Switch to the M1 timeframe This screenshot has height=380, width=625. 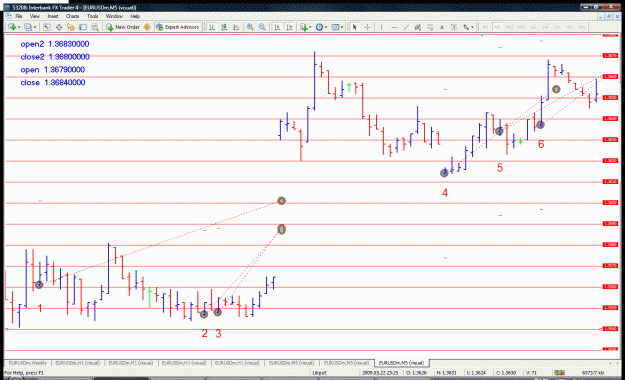click(485, 27)
